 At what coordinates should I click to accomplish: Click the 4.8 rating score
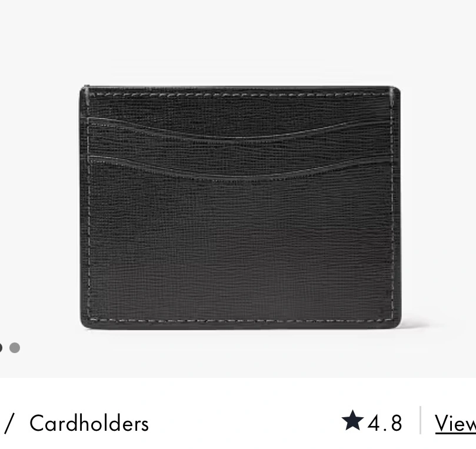click(385, 423)
